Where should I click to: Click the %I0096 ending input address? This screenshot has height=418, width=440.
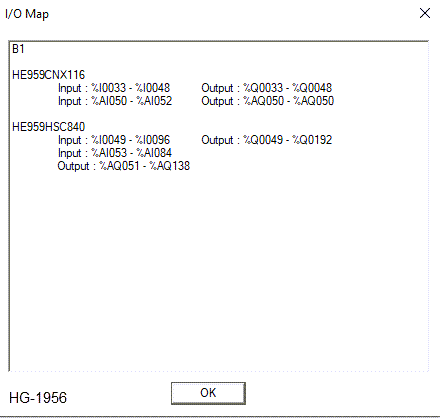click(153, 140)
